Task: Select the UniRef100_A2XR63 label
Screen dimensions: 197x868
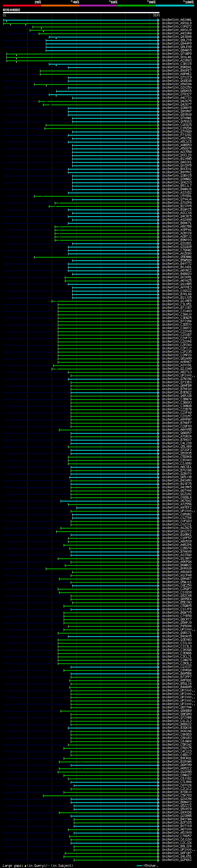Action: point(176,61)
